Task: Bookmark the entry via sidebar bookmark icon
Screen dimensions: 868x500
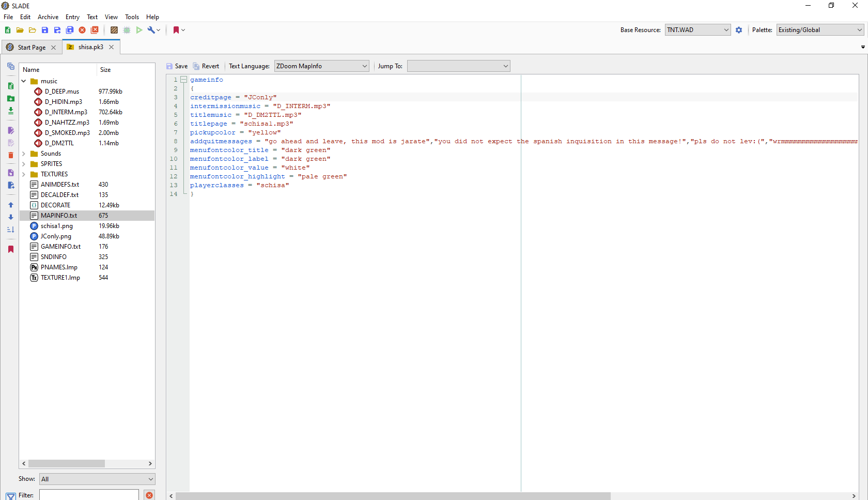Action: pos(11,249)
